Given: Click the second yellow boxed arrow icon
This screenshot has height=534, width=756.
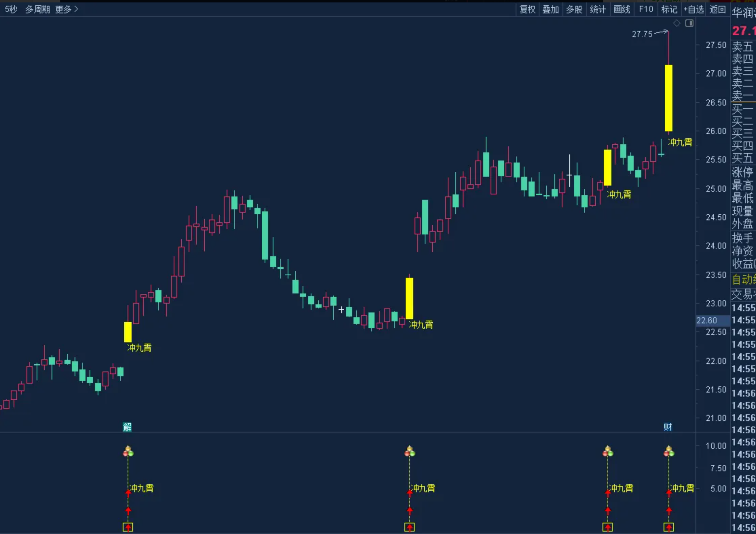Looking at the screenshot, I should click(410, 528).
